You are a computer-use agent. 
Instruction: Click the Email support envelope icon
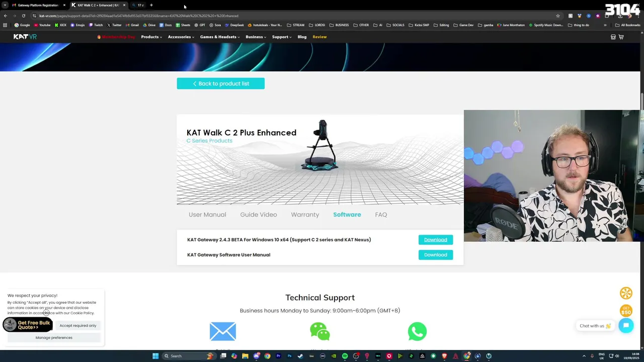coord(223,331)
